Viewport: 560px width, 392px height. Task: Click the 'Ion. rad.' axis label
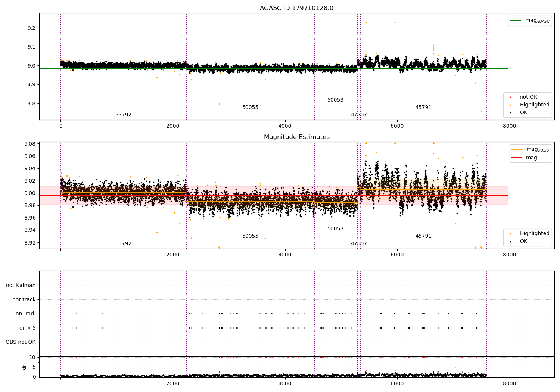coord(25,314)
